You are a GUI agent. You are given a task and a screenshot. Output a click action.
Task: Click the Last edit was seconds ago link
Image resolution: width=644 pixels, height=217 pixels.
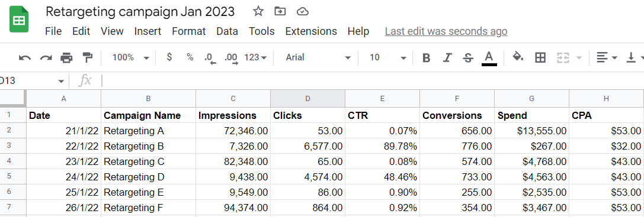click(446, 31)
